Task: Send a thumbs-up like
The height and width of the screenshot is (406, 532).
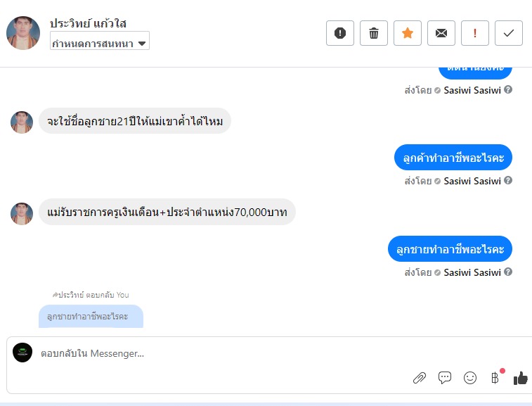Action: click(520, 378)
